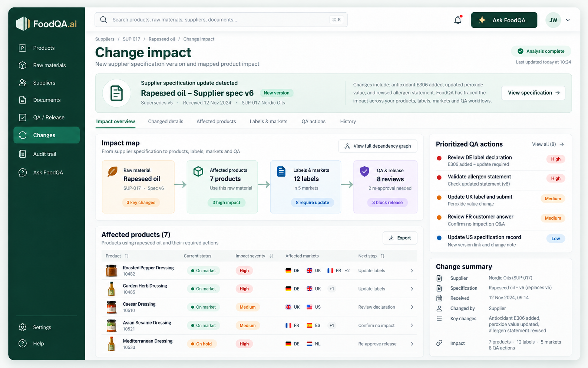Screen dimensions: 588x368
Task: Click the Affected products box icon
Action: point(198,171)
